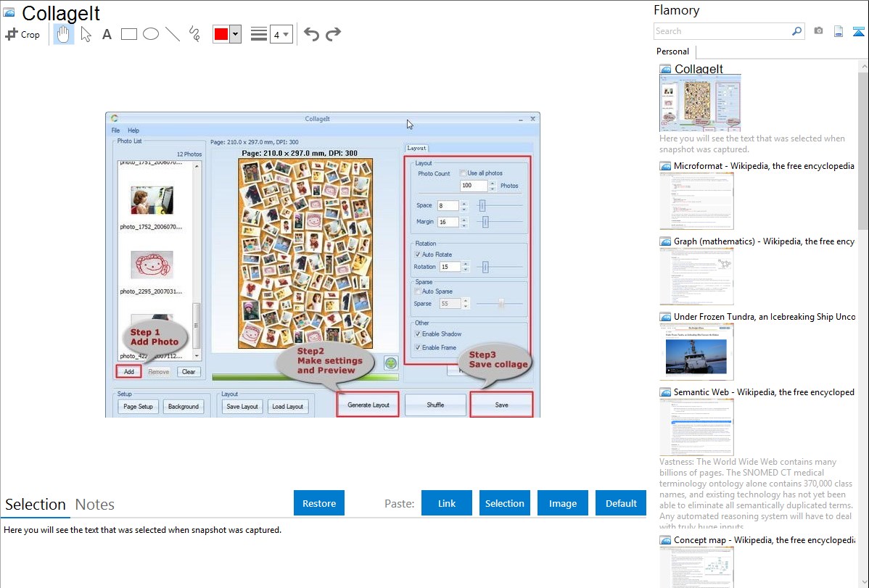Choose the freehand scribble tool

194,34
